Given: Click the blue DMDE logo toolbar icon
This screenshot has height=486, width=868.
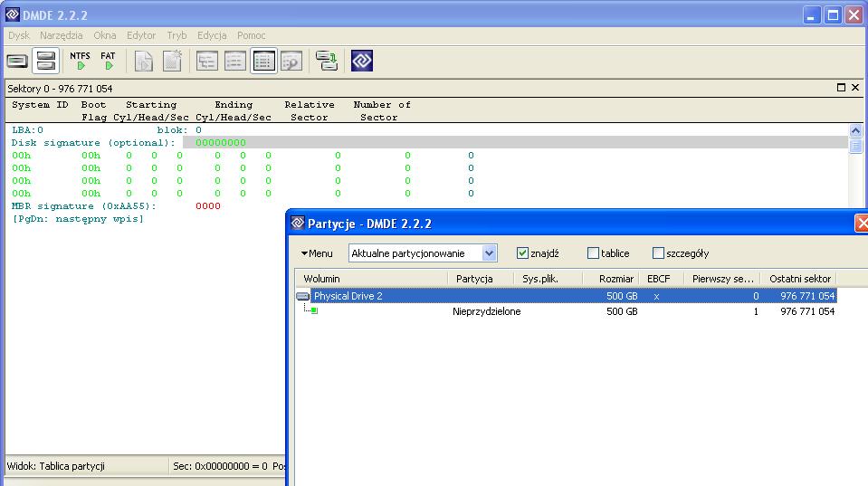Looking at the screenshot, I should [x=362, y=61].
